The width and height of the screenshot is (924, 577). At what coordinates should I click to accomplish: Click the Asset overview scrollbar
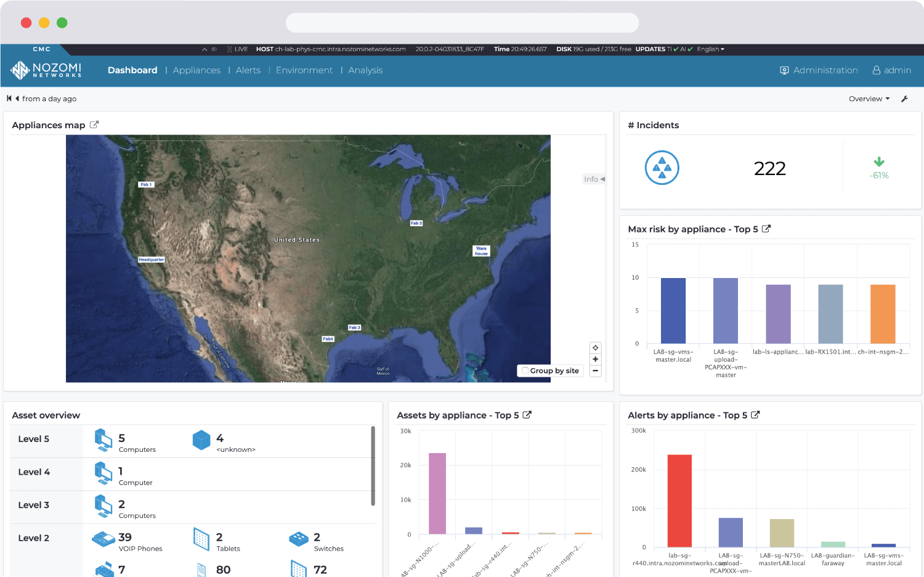373,465
